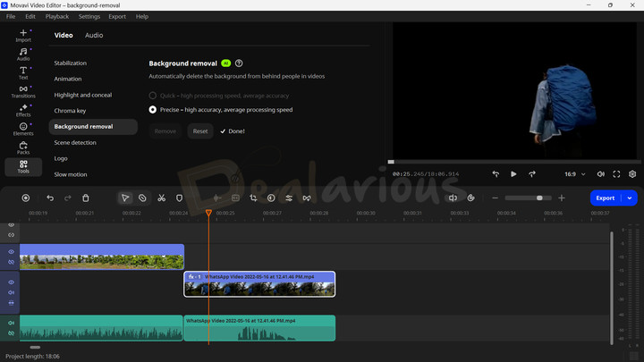Click the timeline zoom slider handle

pos(539,198)
